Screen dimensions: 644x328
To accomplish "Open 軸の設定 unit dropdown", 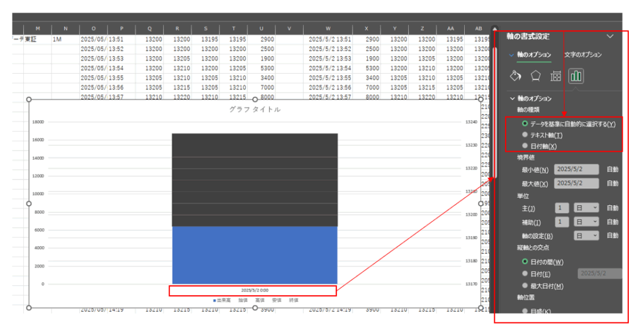I will pos(586,235).
